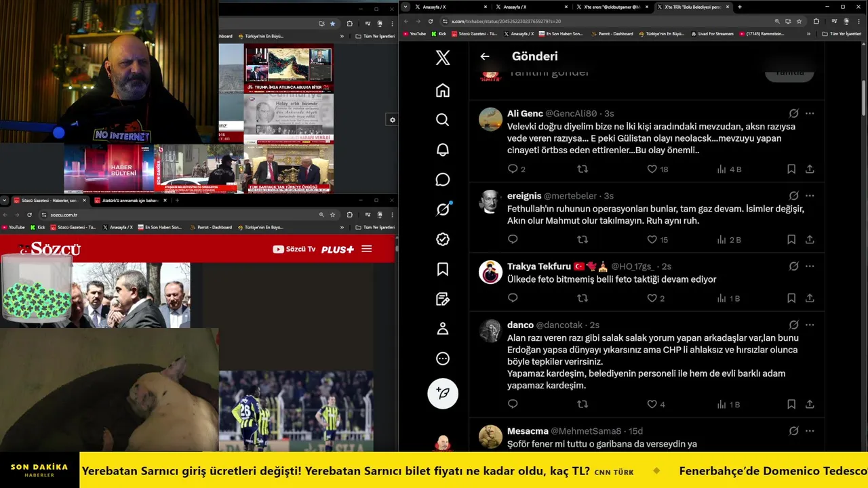Open tab search dropdown in X browser window
This screenshot has height=488, width=868.
(x=406, y=7)
